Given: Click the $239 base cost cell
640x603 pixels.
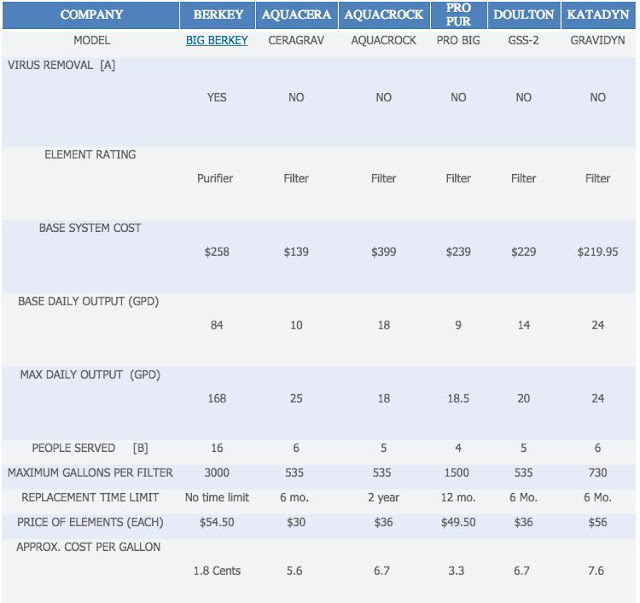Looking at the screenshot, I should coord(458,252).
